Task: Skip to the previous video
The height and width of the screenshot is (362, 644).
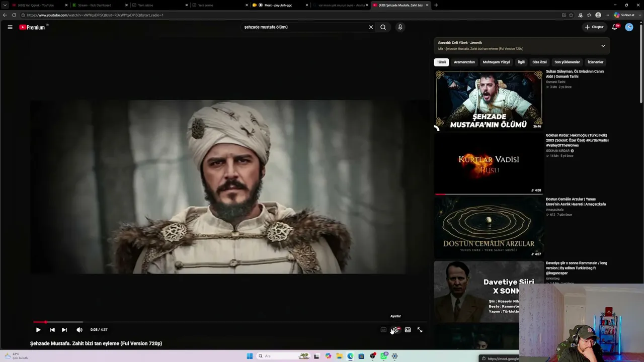Action: click(x=52, y=330)
